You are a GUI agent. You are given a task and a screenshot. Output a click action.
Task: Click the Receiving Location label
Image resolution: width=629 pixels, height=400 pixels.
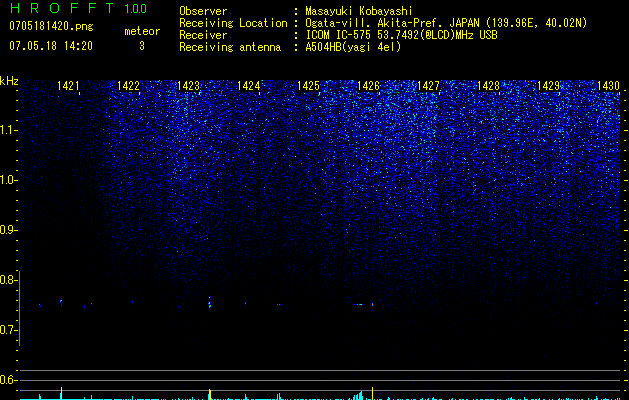point(233,23)
